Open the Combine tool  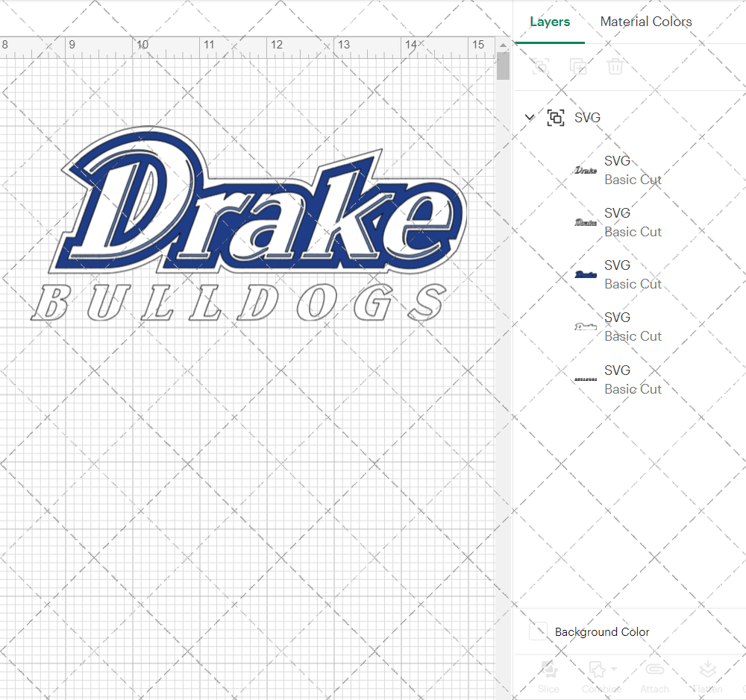coord(601,676)
